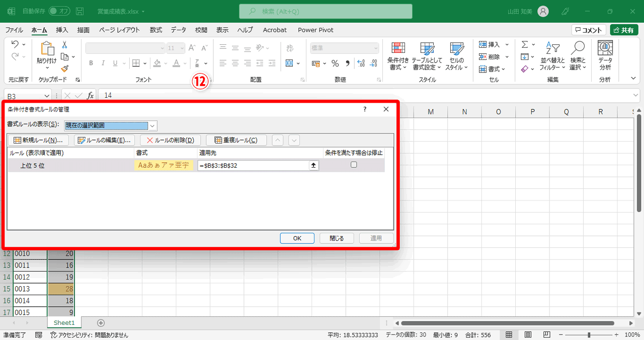Open Cell Styles (セルのスタイル)
Viewport: 644px width, 340px height.
tap(456, 56)
